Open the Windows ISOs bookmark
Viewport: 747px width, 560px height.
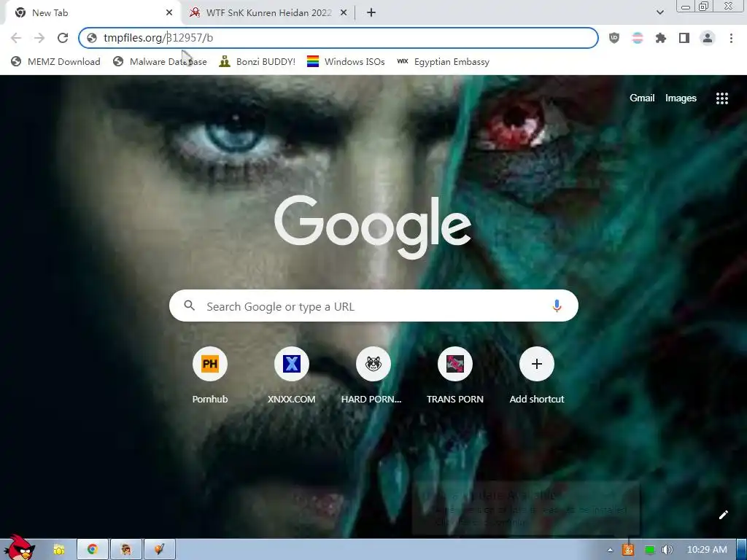pos(346,61)
